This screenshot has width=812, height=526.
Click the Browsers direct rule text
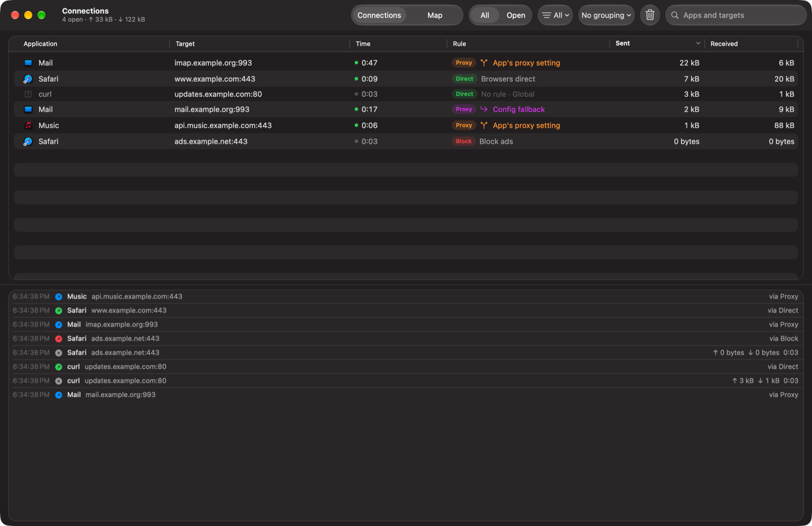tap(508, 79)
